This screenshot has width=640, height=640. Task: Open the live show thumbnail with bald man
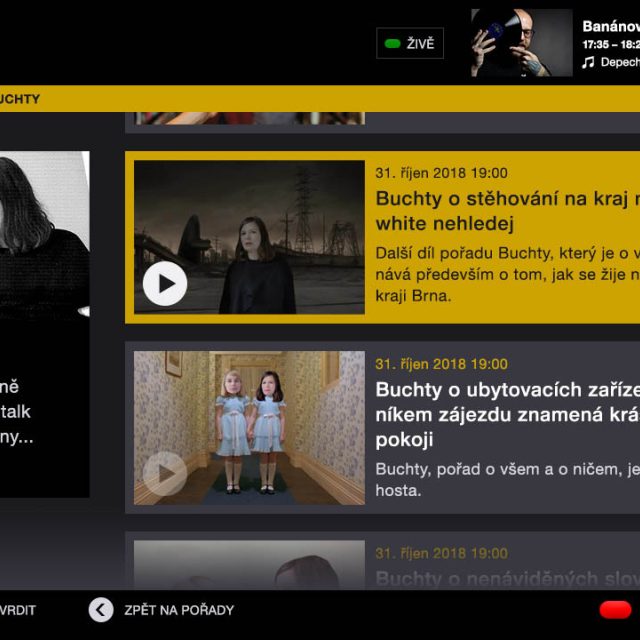[x=521, y=43]
